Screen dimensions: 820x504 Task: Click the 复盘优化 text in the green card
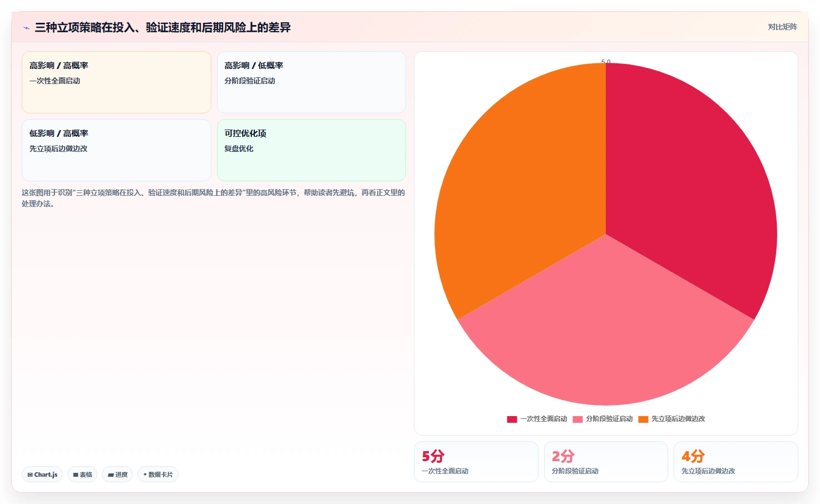[239, 149]
